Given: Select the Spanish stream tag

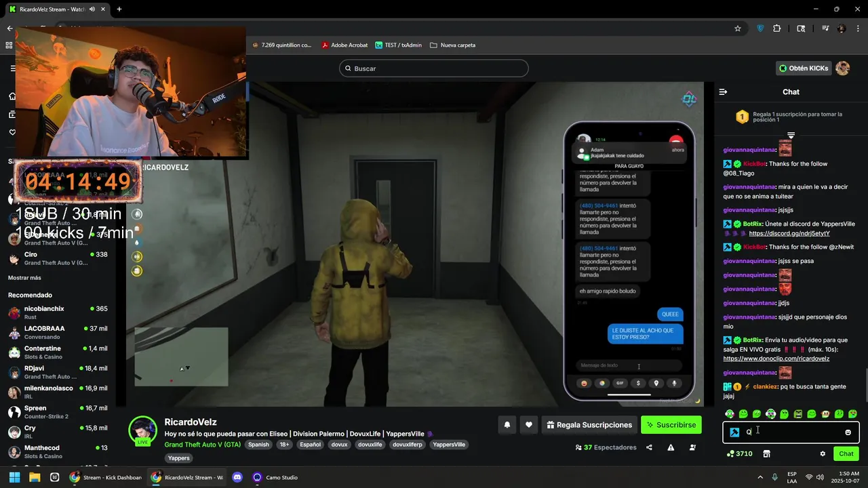Looking at the screenshot, I should (x=258, y=445).
